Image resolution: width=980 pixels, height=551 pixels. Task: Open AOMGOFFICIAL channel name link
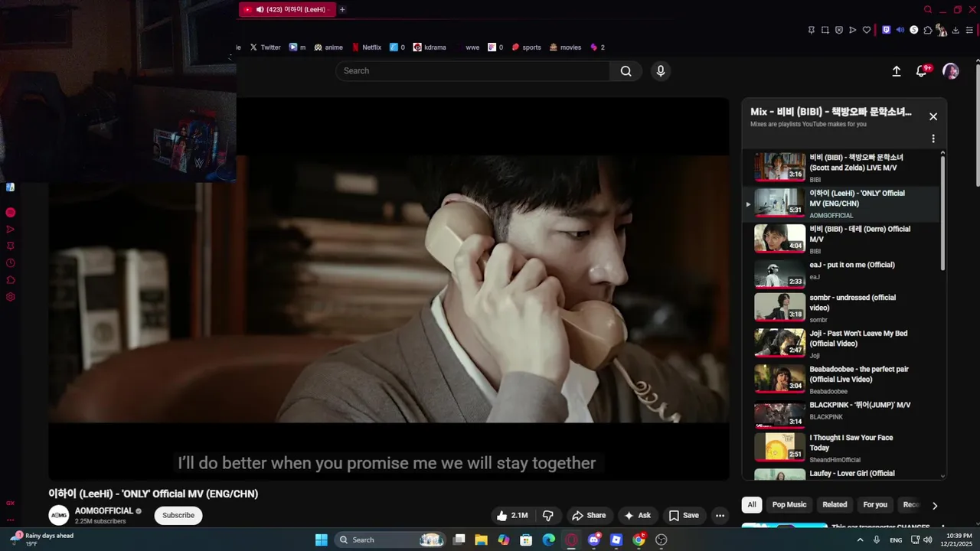tap(104, 510)
